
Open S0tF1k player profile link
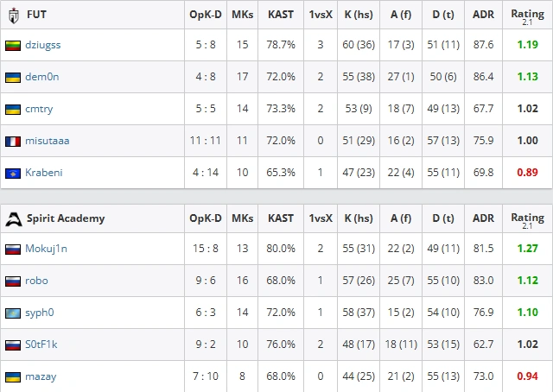(41, 345)
